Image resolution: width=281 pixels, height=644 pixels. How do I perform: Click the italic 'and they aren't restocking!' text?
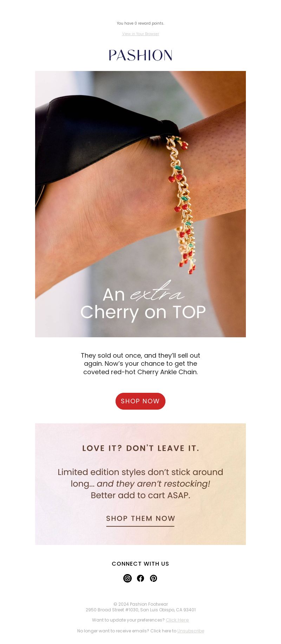click(153, 484)
